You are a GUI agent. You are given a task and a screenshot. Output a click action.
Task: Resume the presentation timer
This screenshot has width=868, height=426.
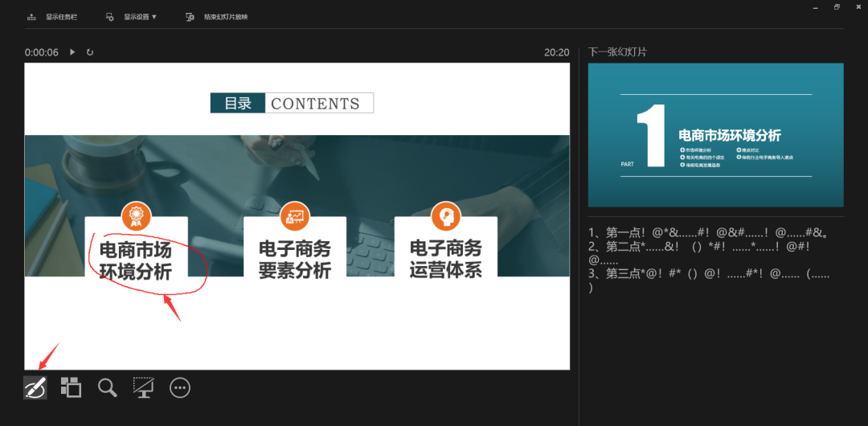72,52
